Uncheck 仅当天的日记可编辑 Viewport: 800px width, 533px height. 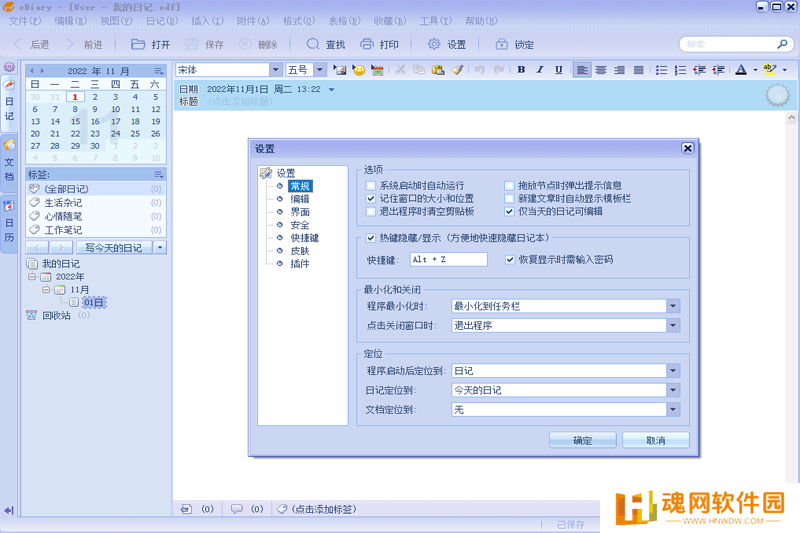pos(509,211)
